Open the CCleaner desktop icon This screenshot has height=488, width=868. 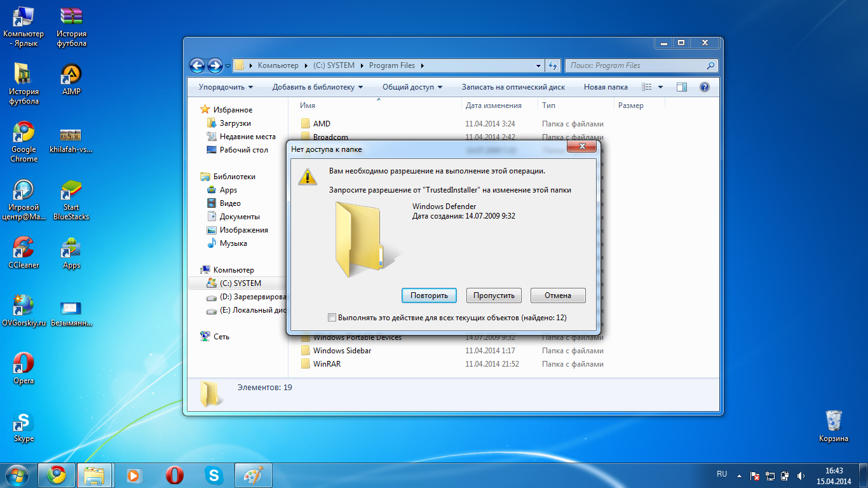(x=24, y=252)
